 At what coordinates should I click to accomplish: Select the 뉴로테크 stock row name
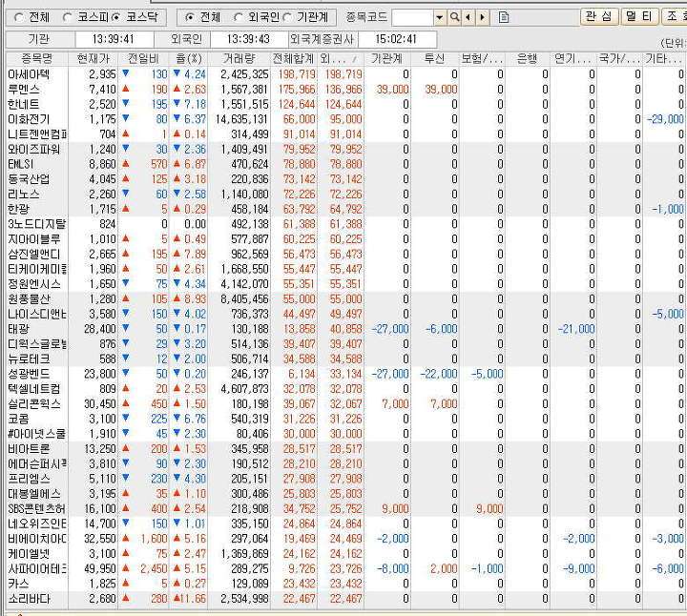29,359
